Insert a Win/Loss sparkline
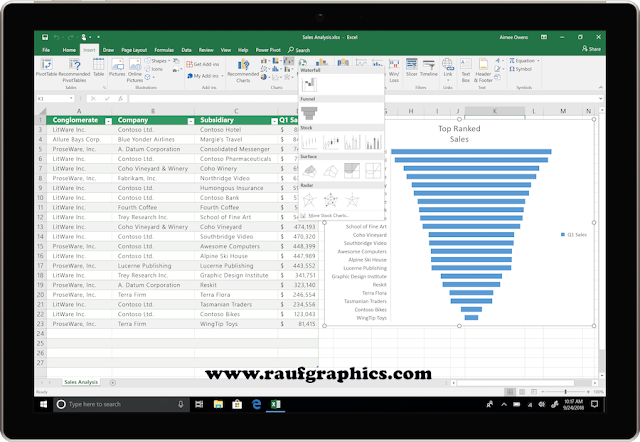This screenshot has width=640, height=442. 394,70
